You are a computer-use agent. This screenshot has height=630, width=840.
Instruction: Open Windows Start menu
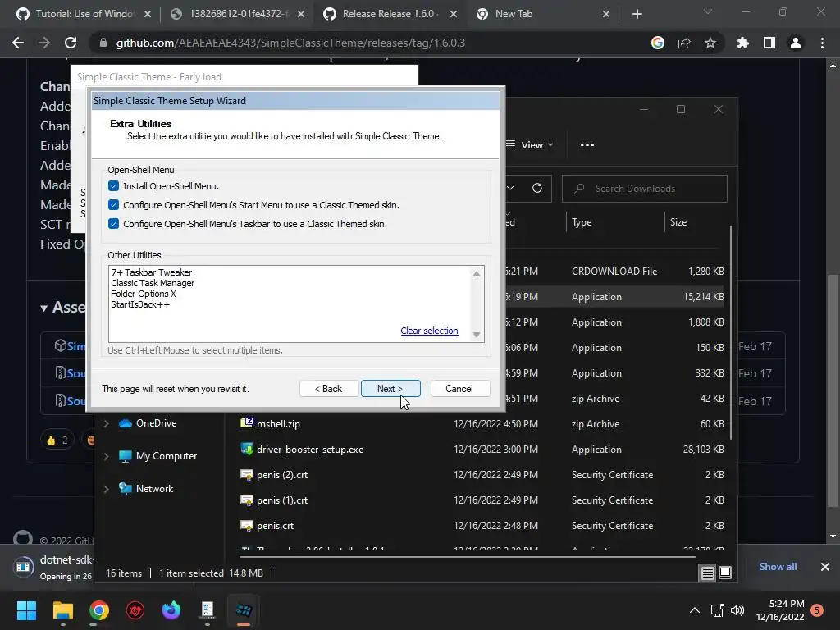(26, 610)
